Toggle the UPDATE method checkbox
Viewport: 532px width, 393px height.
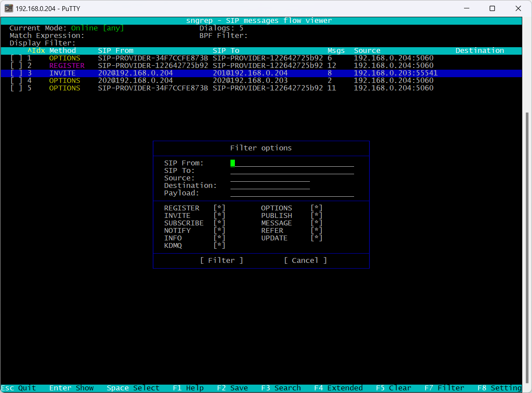(317, 238)
